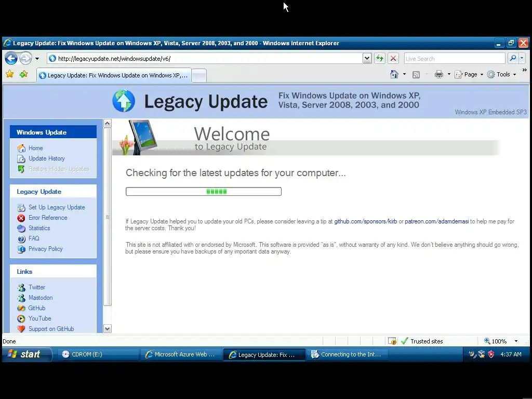Open the Mastodon link
Viewport: 532px width, 399px height.
click(41, 298)
